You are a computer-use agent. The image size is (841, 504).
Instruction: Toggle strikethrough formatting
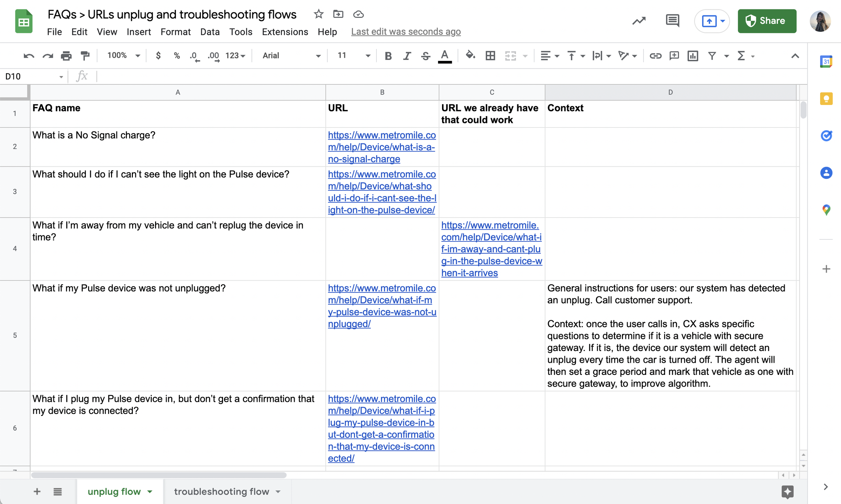(x=426, y=56)
